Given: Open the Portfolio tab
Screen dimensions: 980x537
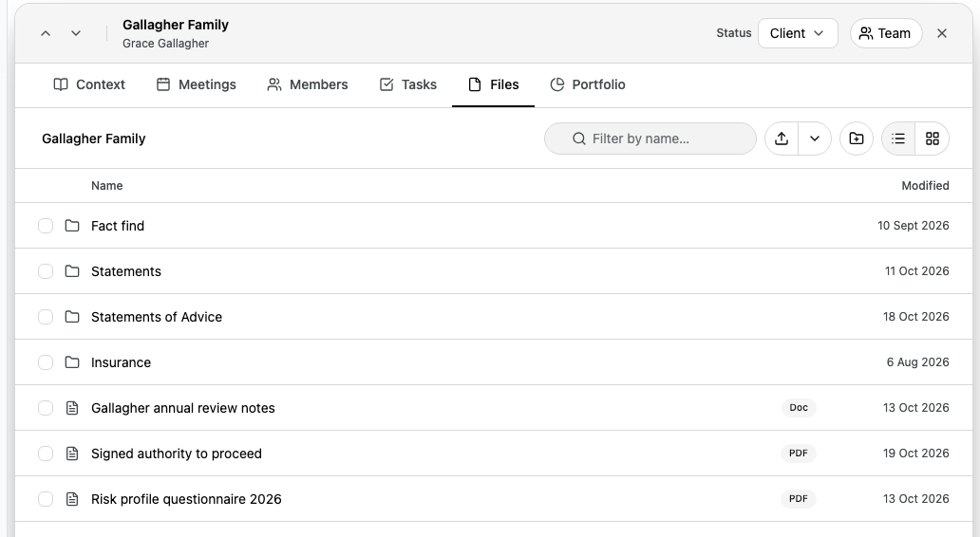Looking at the screenshot, I should (x=588, y=84).
